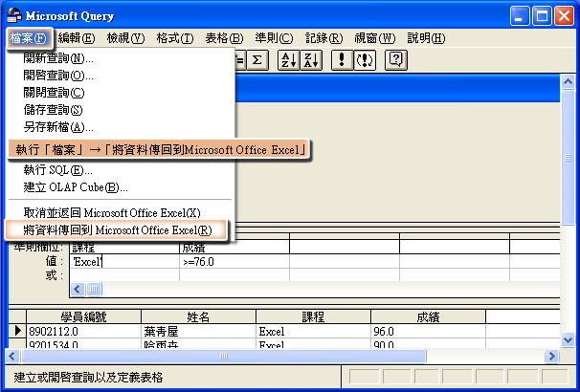Image resolution: width=580 pixels, height=392 pixels.
Task: Open the 準則 menu
Action: [274, 38]
